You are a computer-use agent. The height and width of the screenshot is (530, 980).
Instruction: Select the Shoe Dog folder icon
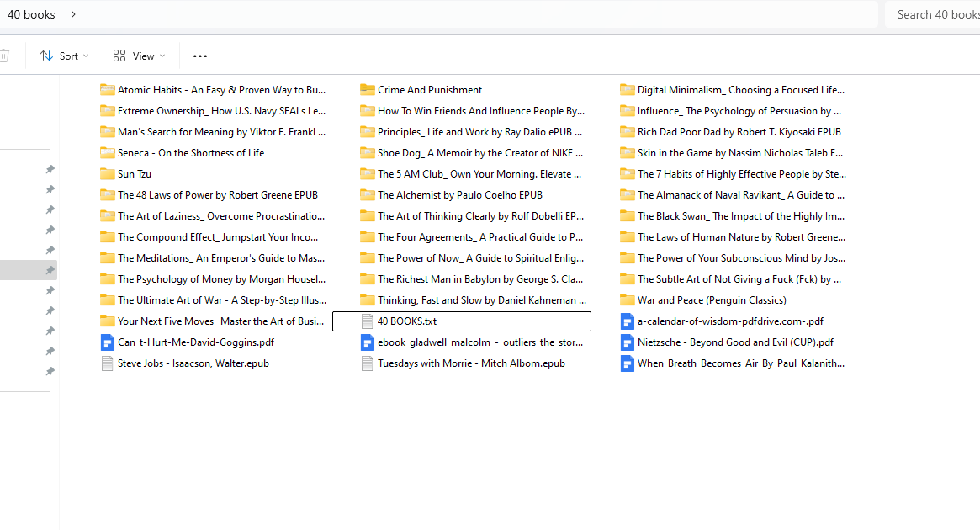pos(368,153)
